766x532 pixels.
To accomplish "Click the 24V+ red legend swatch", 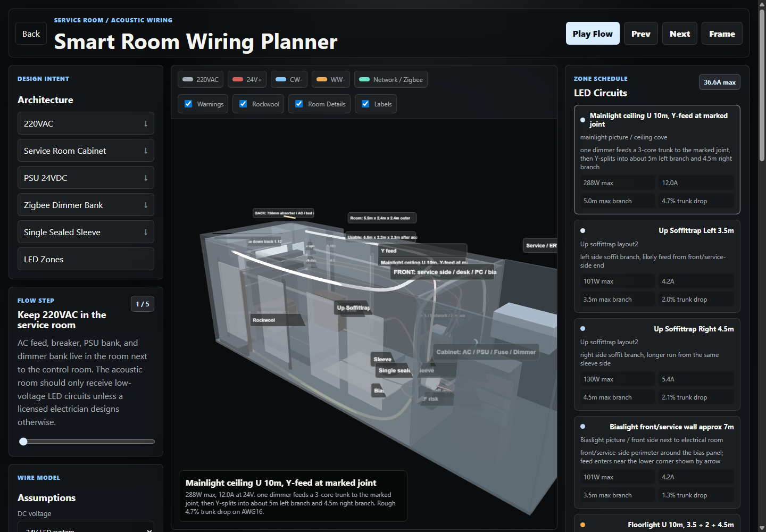I will (x=238, y=79).
